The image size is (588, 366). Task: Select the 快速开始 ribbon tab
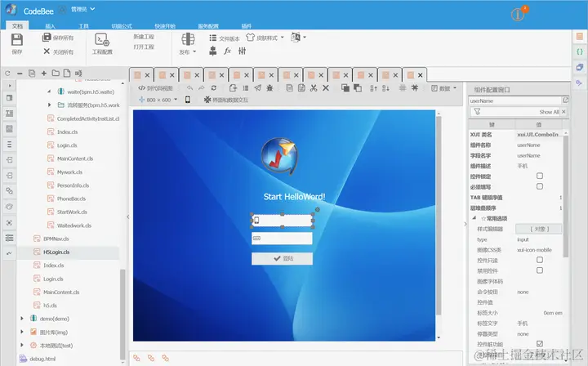click(x=165, y=26)
